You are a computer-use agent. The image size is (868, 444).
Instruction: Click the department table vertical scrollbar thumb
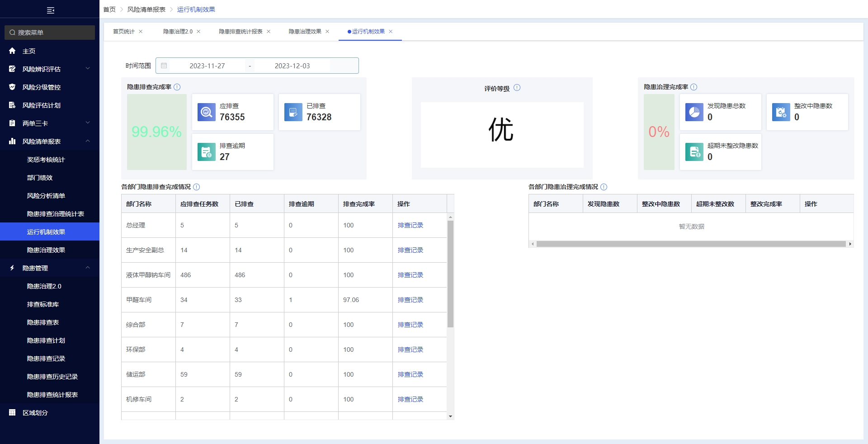point(450,274)
